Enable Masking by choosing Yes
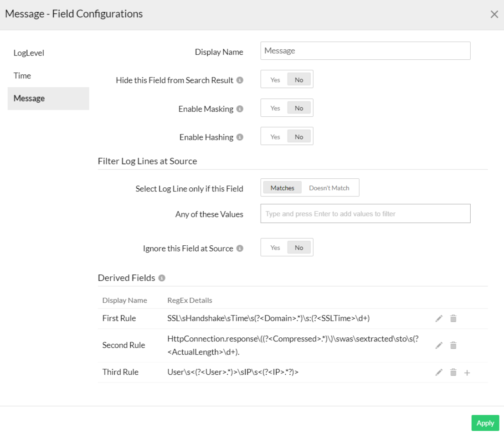The height and width of the screenshot is (434, 504). (275, 108)
